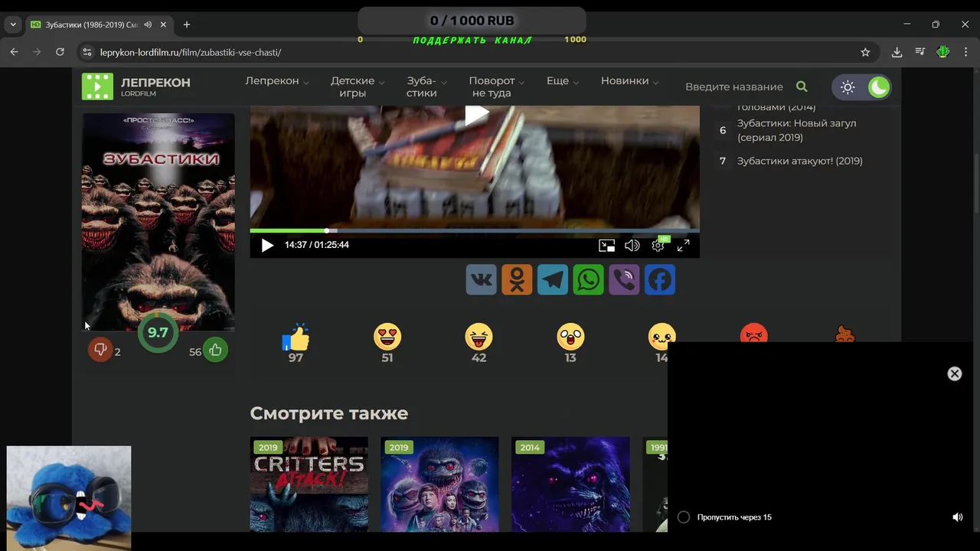Share the film via Telegram icon
980x551 pixels.
click(553, 280)
